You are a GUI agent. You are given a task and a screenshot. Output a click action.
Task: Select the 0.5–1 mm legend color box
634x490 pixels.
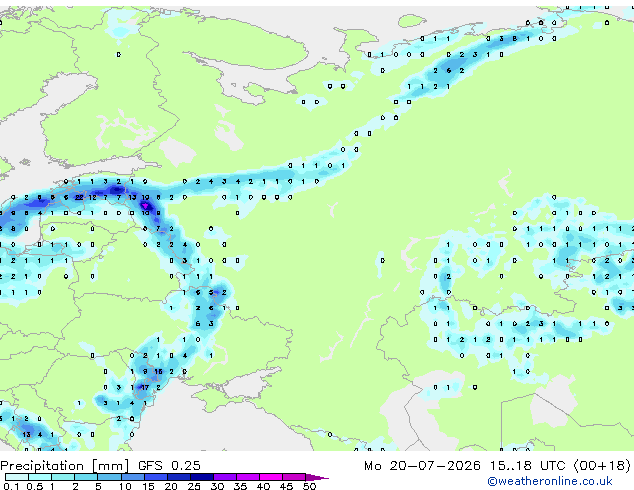pyautogui.click(x=40, y=477)
